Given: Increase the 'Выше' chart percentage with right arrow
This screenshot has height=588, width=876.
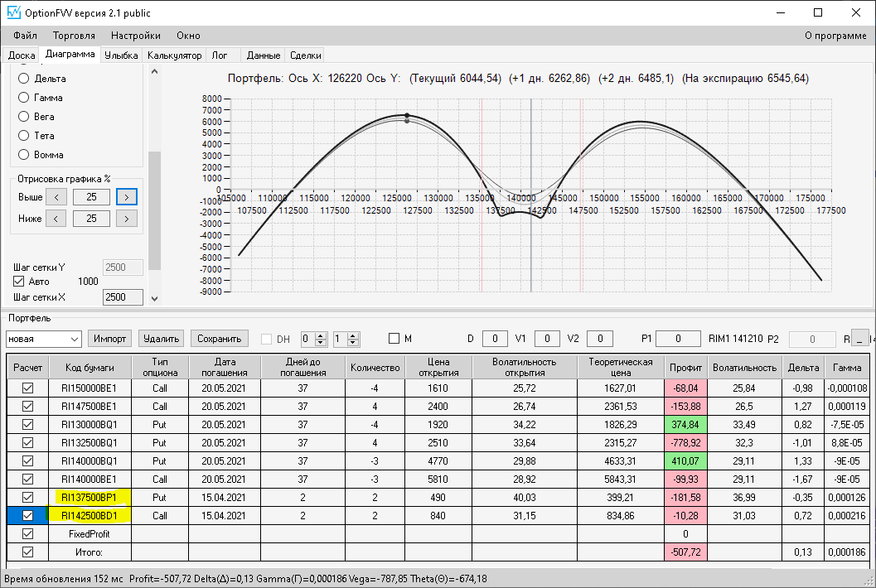Looking at the screenshot, I should pyautogui.click(x=127, y=196).
